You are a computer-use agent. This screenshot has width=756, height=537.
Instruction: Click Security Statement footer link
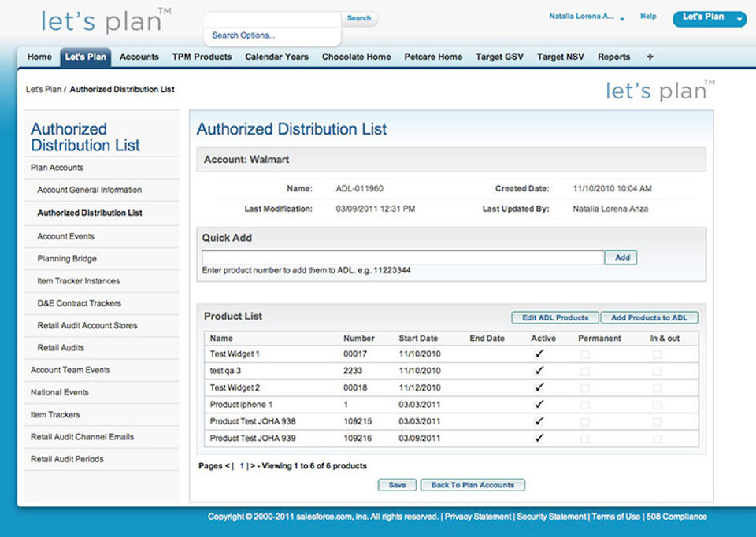pos(551,517)
